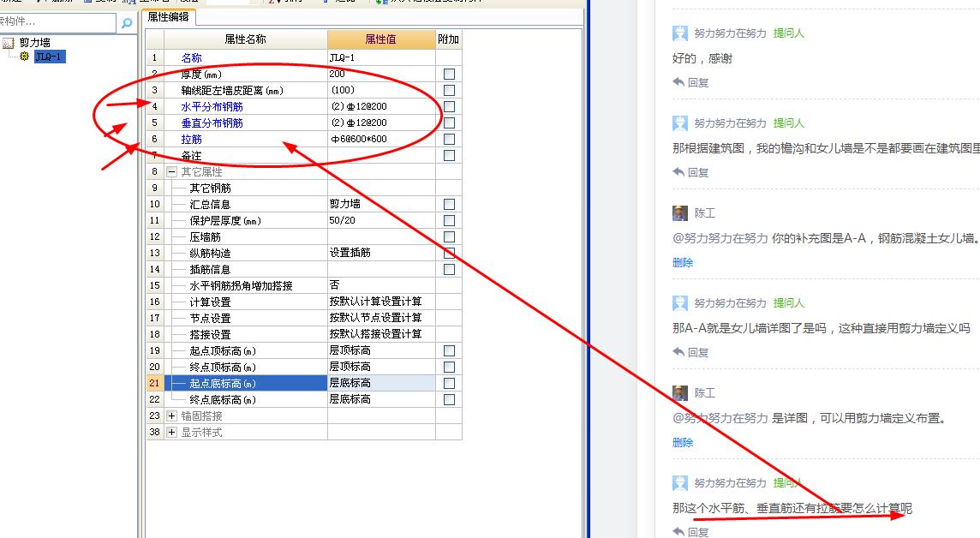Expand the 显示样式 group
980x538 pixels.
pyautogui.click(x=172, y=432)
